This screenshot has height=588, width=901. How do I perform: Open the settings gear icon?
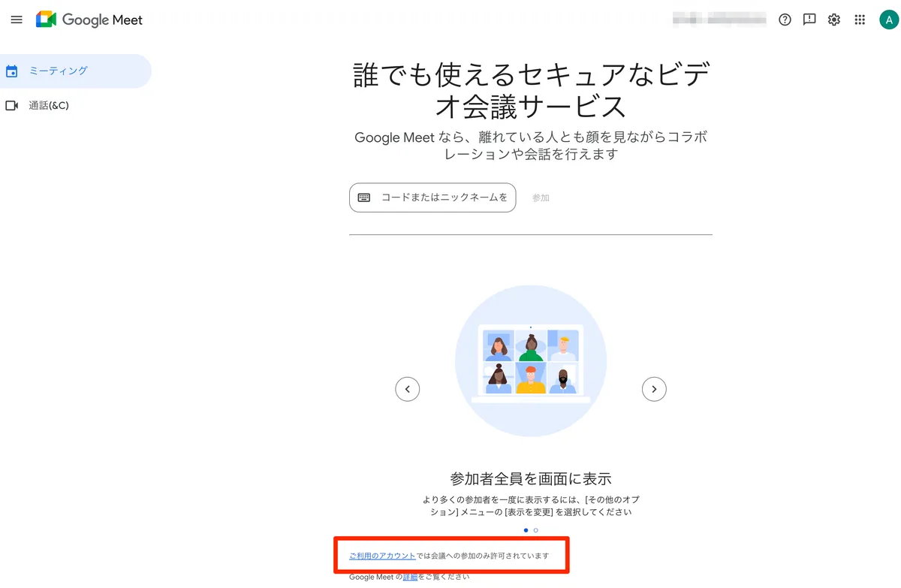coord(834,20)
